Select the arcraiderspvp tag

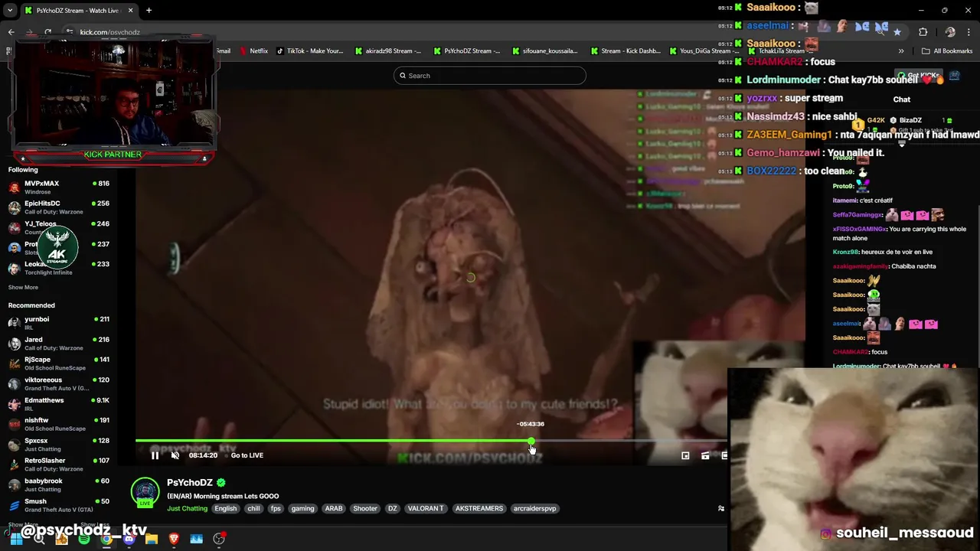click(535, 509)
